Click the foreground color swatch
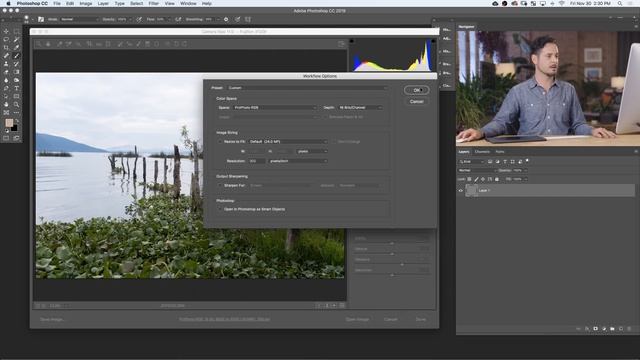 9,123
